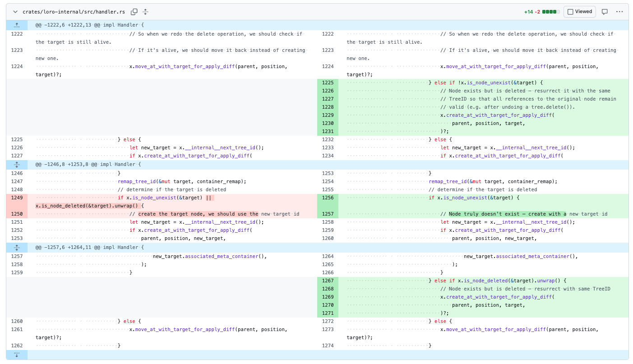Select added line number 1231
633x364 pixels.
coord(328,132)
